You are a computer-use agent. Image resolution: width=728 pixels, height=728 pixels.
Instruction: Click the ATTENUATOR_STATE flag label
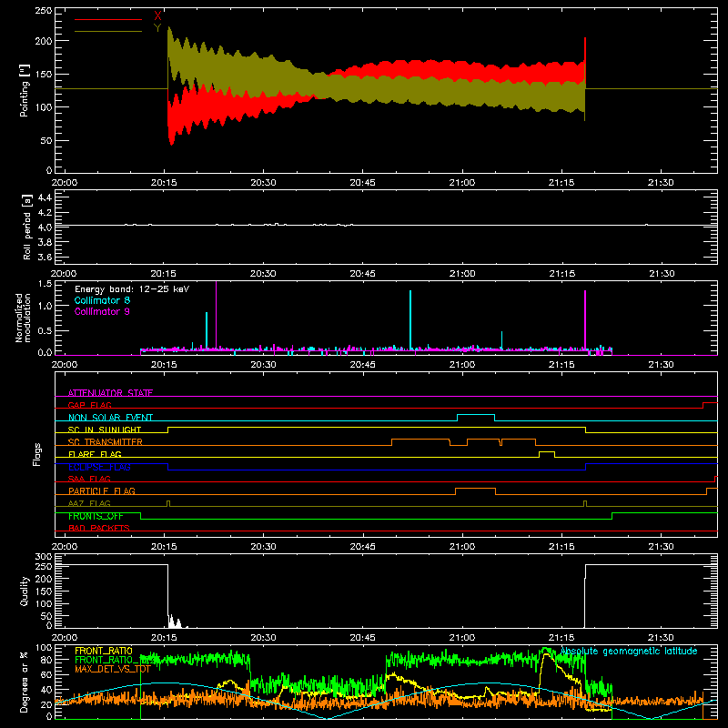tap(110, 393)
